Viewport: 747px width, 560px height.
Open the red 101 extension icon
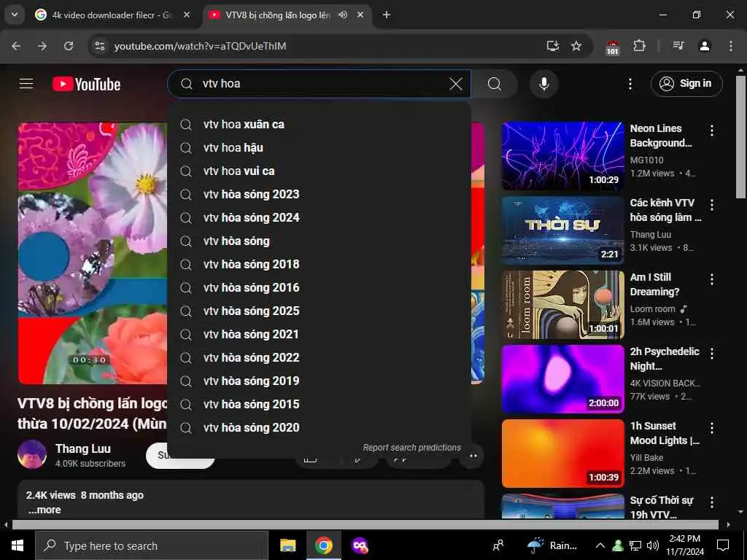(x=613, y=47)
